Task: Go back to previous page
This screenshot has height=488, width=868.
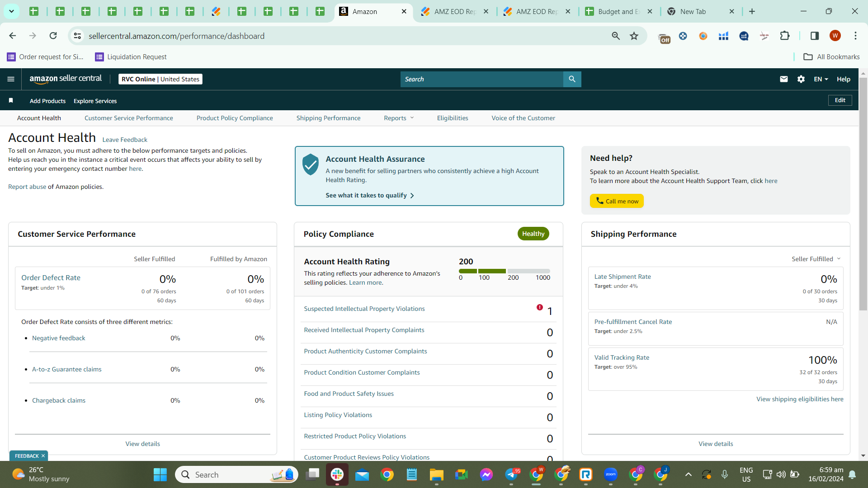Action: tap(13, 36)
